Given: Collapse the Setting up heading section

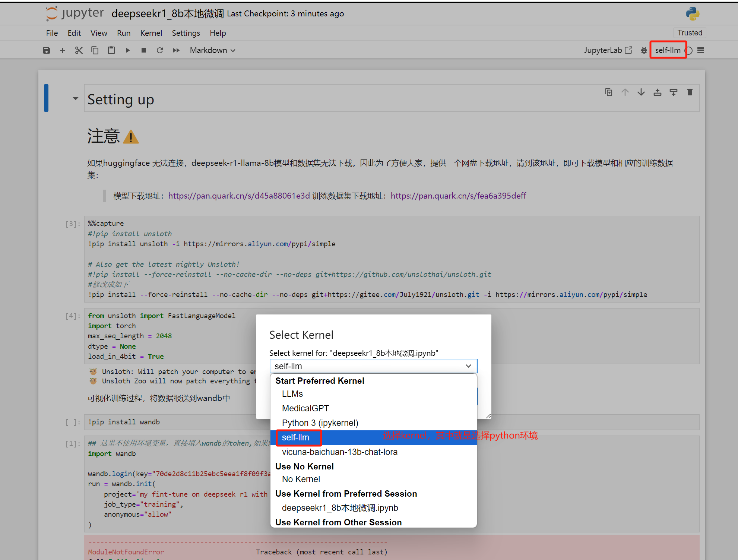Looking at the screenshot, I should click(76, 99).
